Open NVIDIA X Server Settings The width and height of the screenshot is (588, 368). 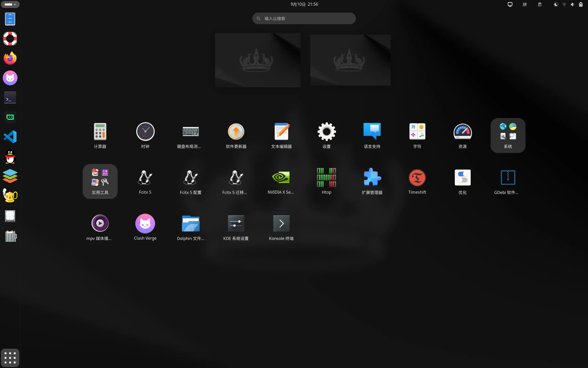coord(281,181)
